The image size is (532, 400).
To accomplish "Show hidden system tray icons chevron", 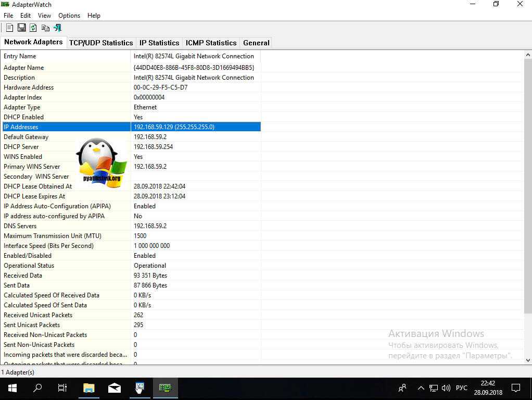I will (x=421, y=388).
